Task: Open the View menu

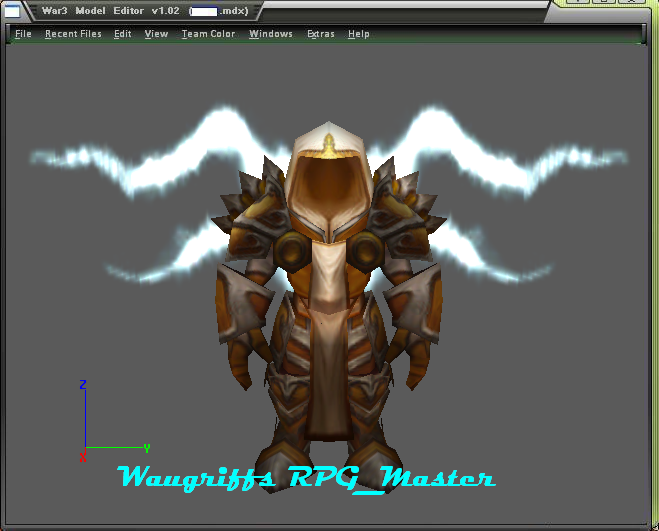Action: pos(156,34)
